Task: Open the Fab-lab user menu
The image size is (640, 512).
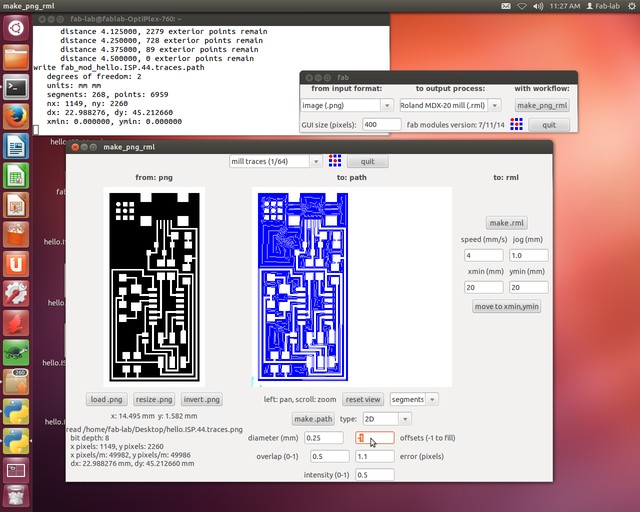Action: pos(603,6)
